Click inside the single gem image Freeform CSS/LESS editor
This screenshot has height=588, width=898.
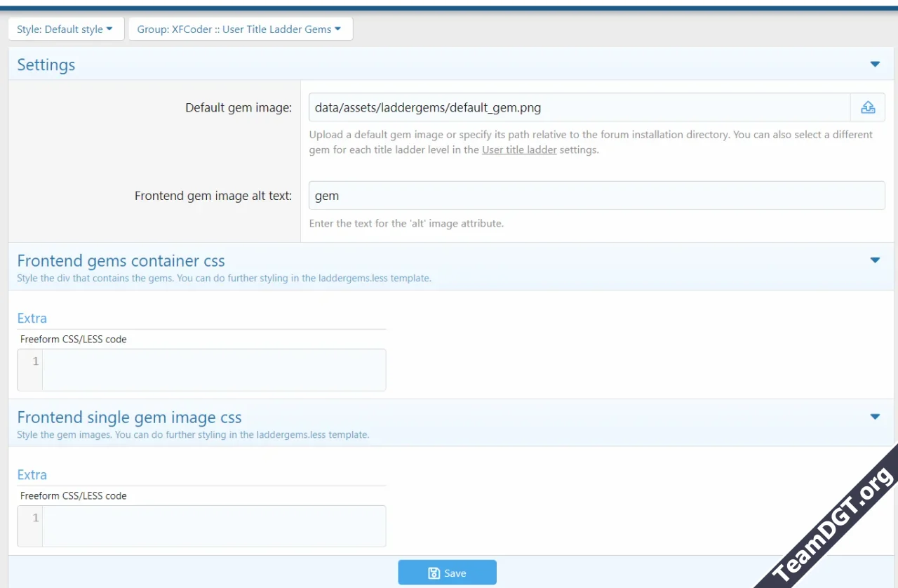click(213, 526)
